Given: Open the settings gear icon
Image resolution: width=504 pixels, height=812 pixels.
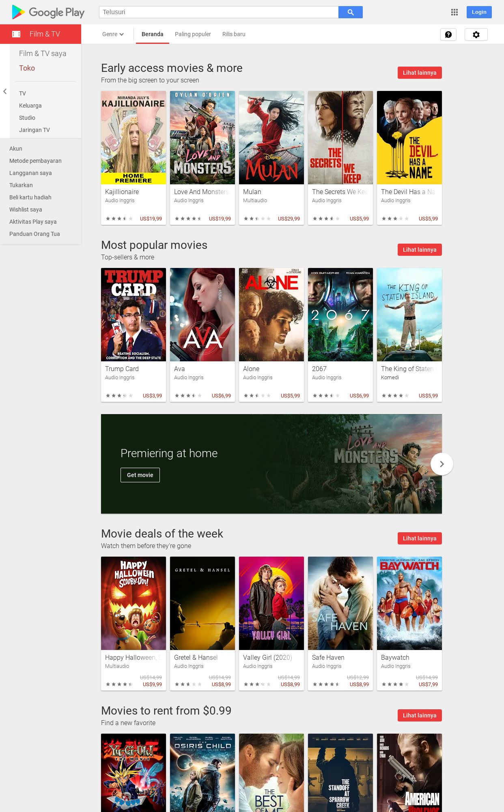Looking at the screenshot, I should tap(476, 35).
